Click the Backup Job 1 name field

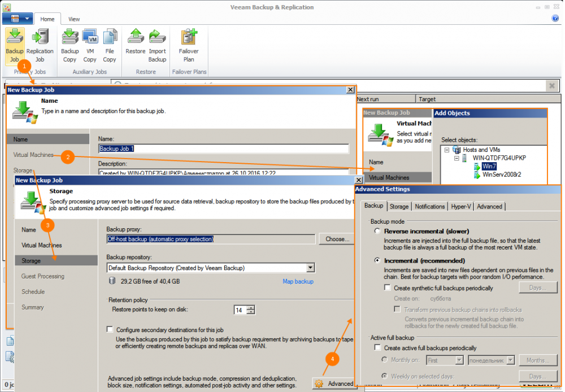(x=223, y=149)
